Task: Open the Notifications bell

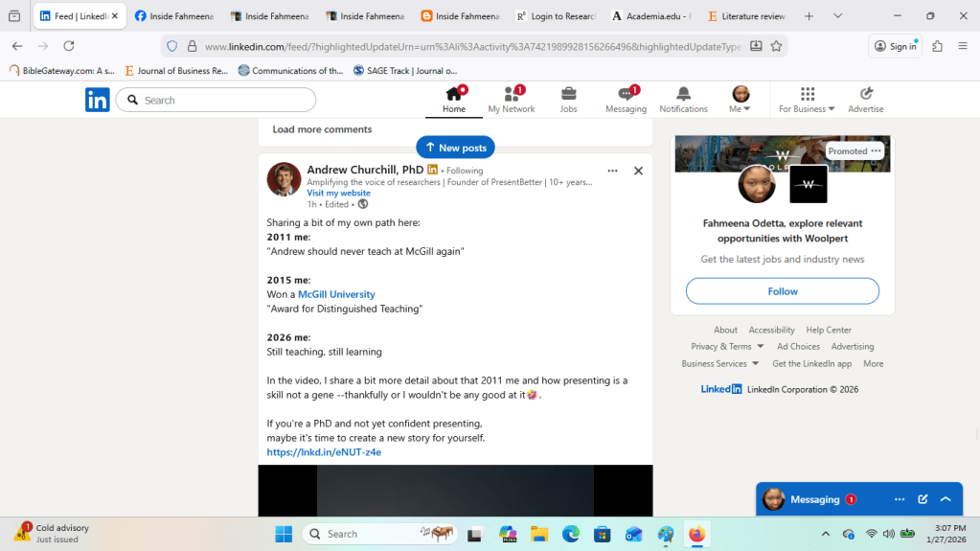Action: click(683, 100)
